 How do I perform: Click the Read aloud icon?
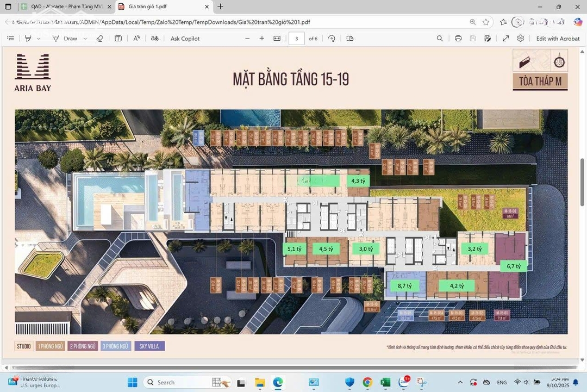136,39
